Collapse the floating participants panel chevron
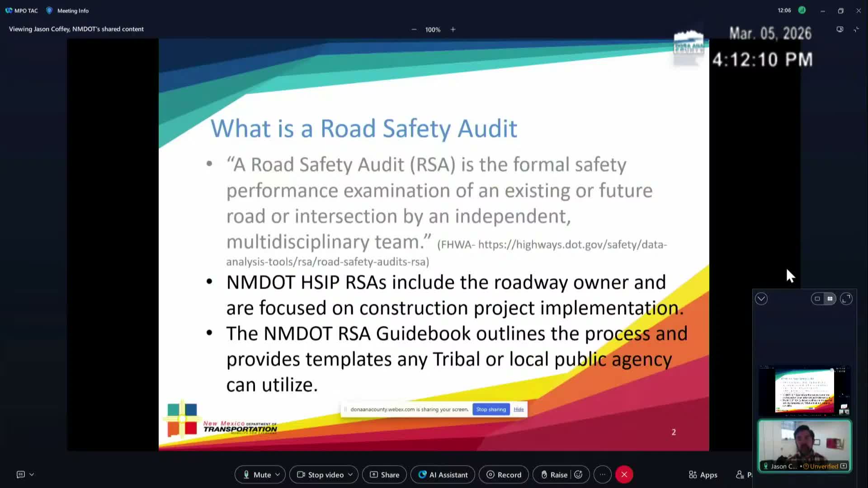The height and width of the screenshot is (488, 868). pyautogui.click(x=761, y=298)
